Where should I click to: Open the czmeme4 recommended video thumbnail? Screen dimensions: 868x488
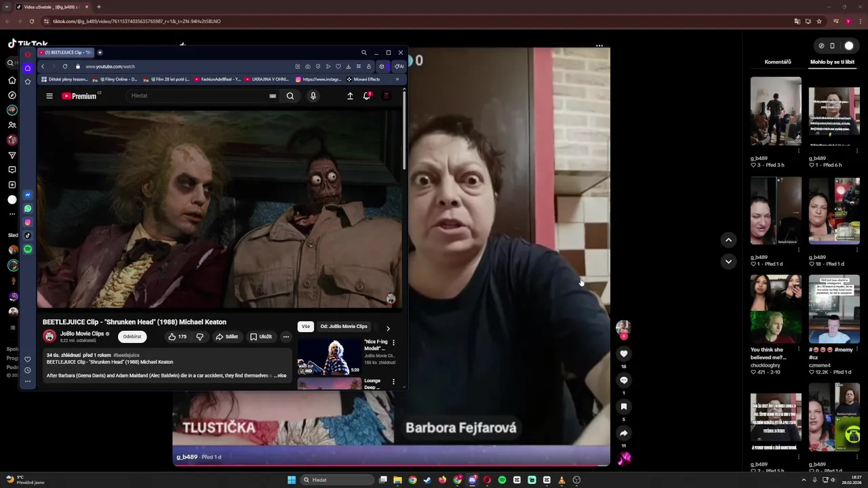coord(834,309)
